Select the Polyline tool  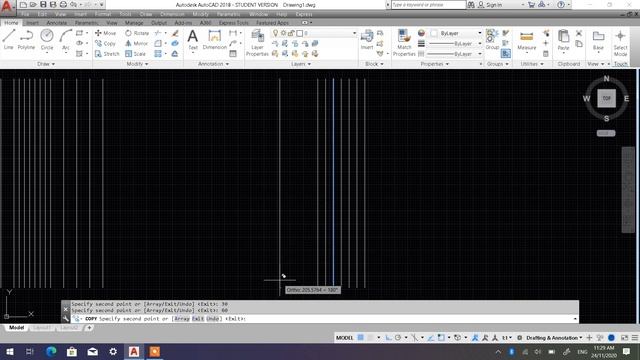point(26,40)
